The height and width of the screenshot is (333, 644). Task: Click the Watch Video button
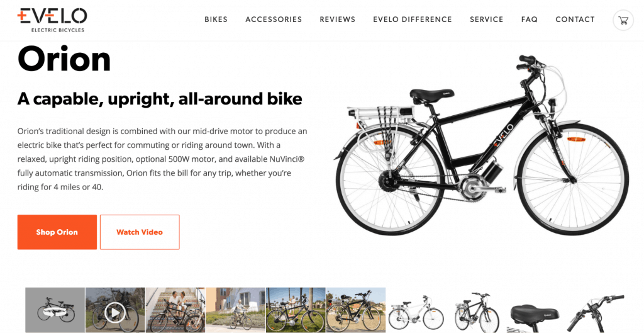point(140,232)
